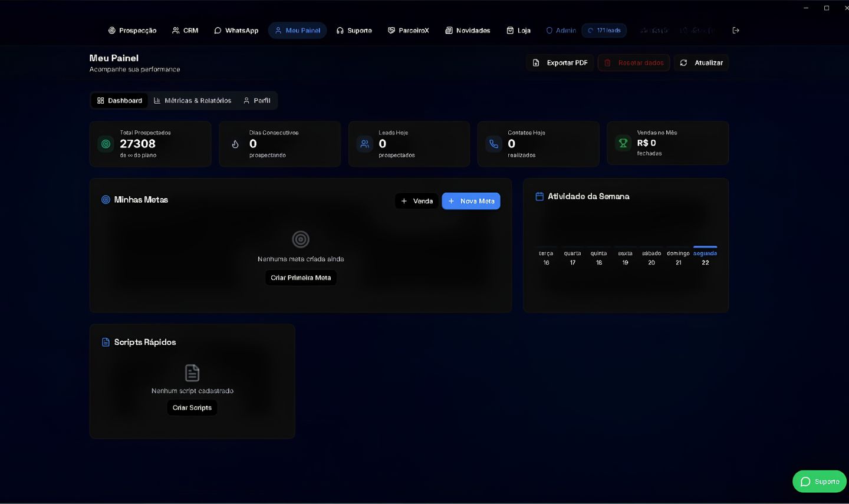Click the empty goals target icon

[x=301, y=239]
